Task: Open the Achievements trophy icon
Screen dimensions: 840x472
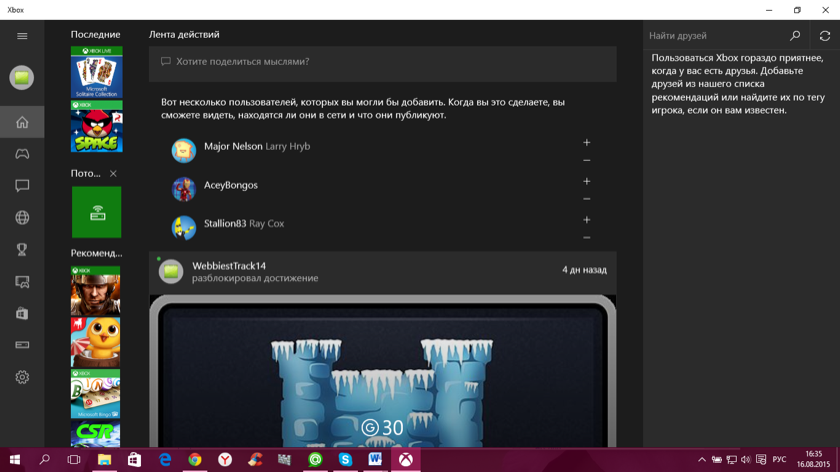Action: pyautogui.click(x=22, y=250)
